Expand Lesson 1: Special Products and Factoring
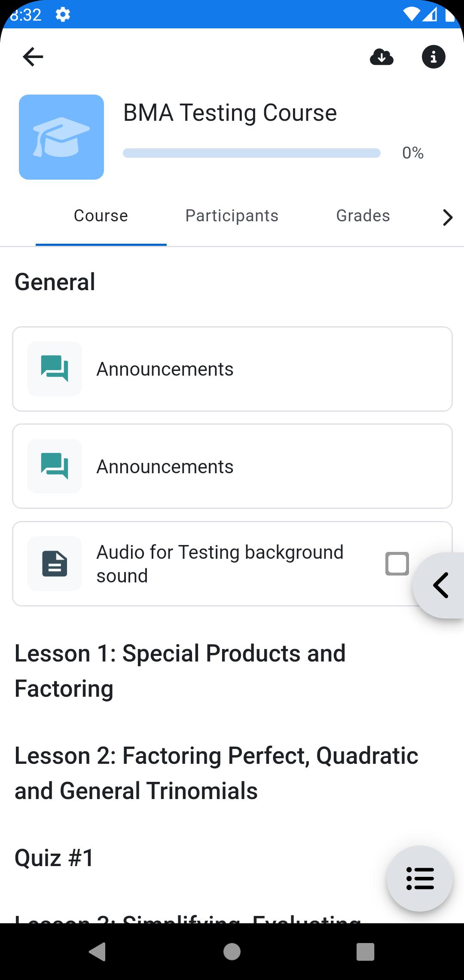This screenshot has height=980, width=464. [180, 671]
